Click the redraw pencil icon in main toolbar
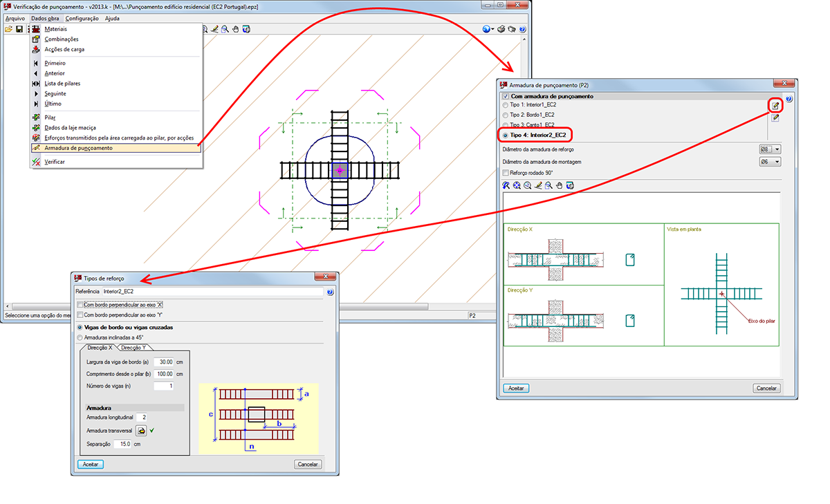Screen dimensions: 830x504 214,30
